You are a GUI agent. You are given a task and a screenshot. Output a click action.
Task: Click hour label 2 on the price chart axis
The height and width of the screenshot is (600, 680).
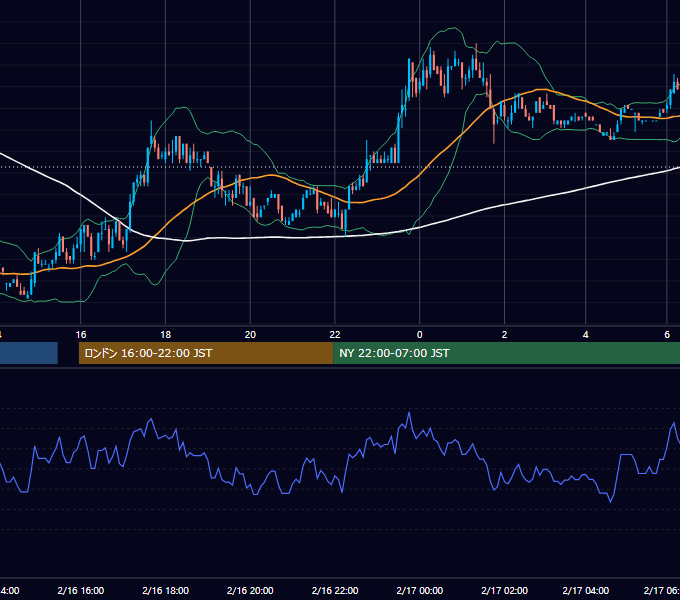coord(504,334)
